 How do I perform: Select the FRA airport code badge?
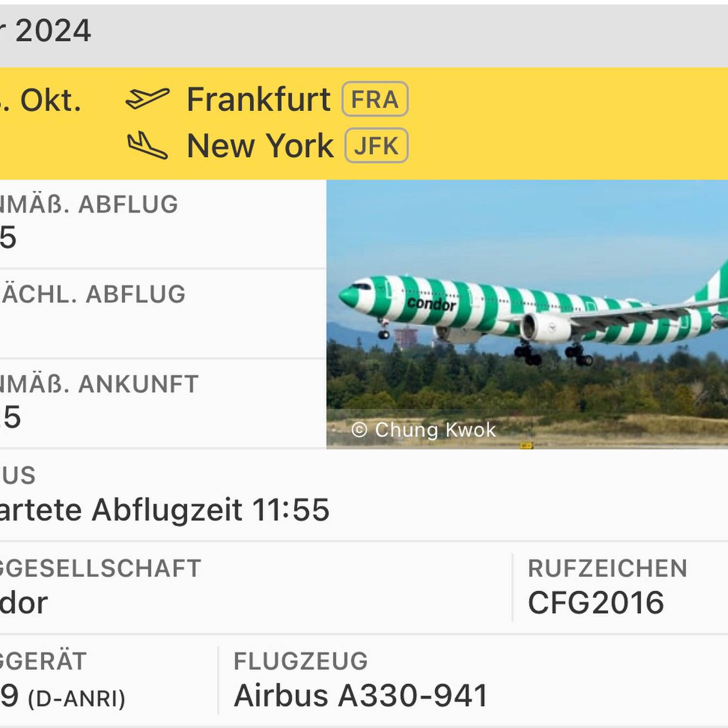coord(375,99)
